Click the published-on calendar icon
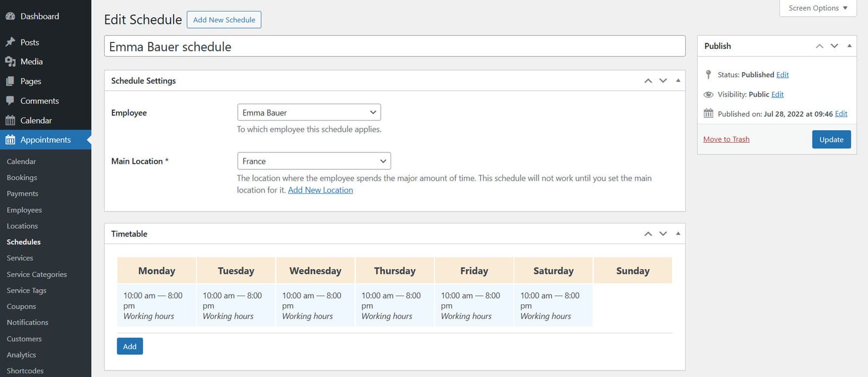 tap(709, 113)
